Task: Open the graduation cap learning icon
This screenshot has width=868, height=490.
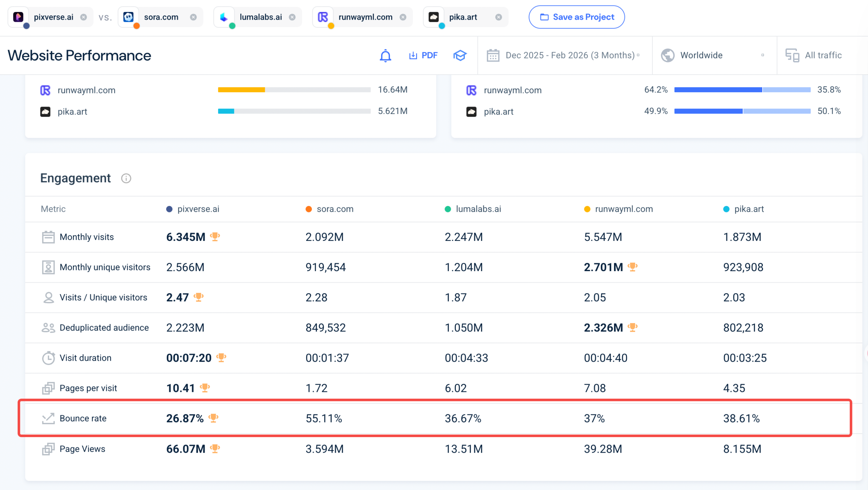Action: tap(460, 55)
